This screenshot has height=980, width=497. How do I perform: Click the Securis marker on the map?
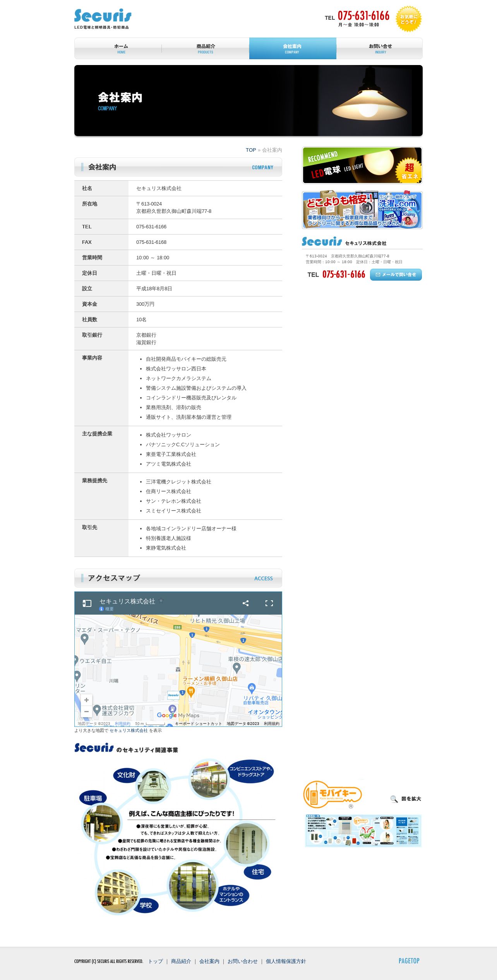(173, 696)
